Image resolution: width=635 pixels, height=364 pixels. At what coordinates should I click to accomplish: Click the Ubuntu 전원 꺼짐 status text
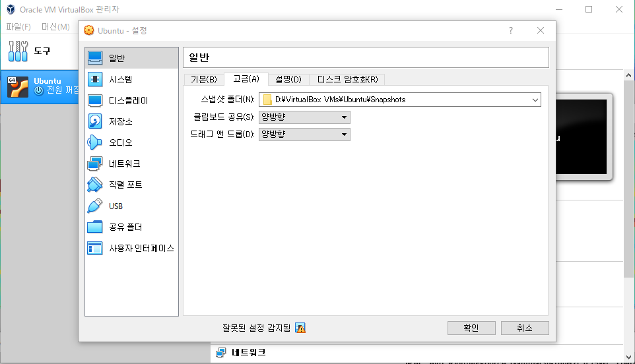pyautogui.click(x=63, y=90)
